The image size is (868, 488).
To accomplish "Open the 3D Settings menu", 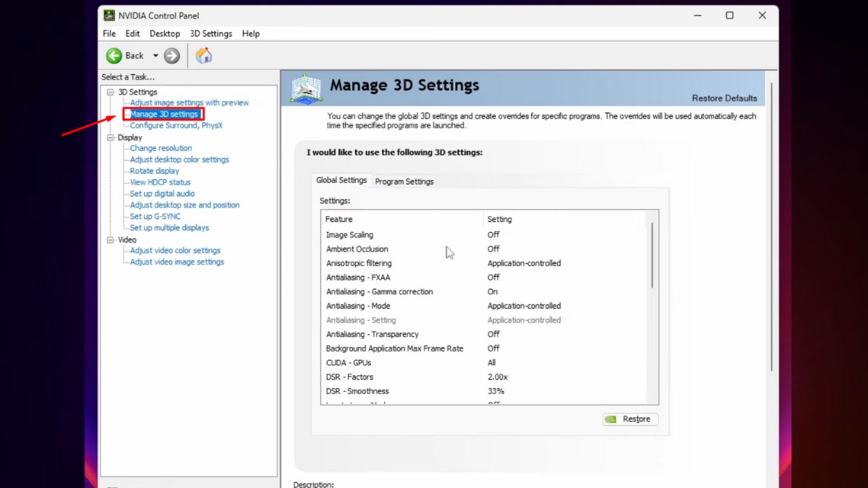I will (211, 33).
